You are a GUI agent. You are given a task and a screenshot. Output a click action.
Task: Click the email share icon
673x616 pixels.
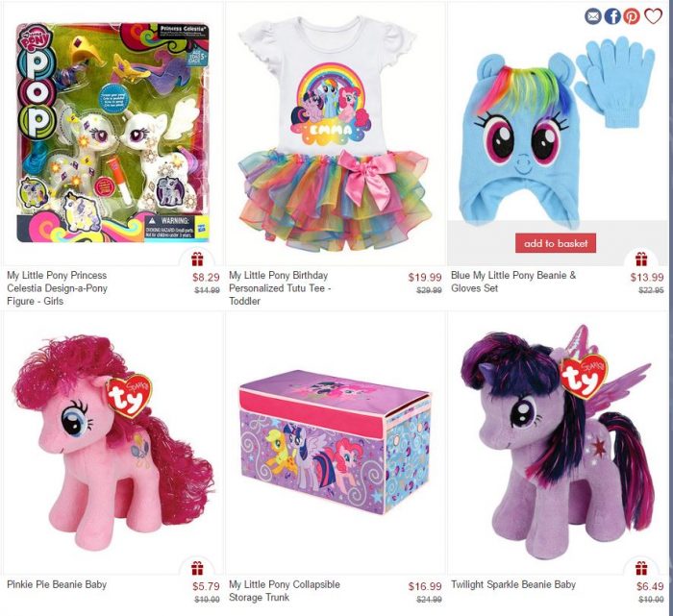(x=593, y=16)
